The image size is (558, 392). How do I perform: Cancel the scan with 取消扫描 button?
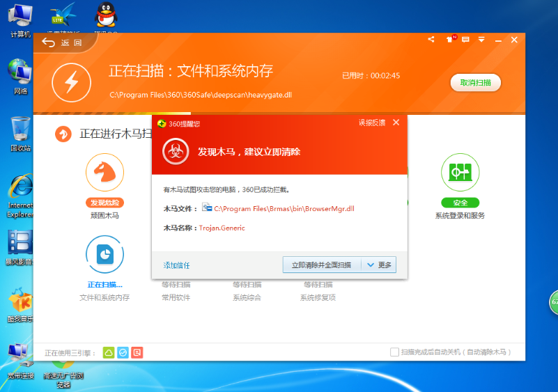475,83
